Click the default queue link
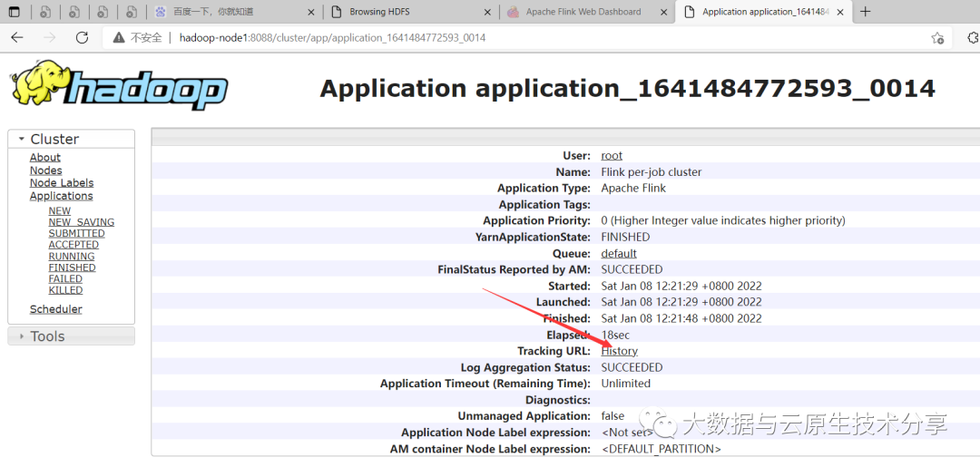Screen dimensions: 980x467 click(619, 254)
